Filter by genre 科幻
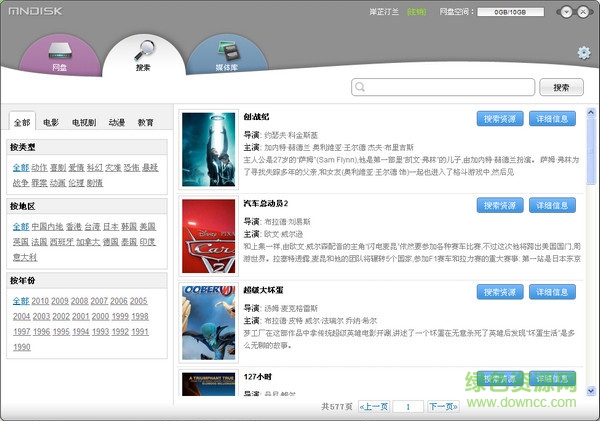 (94, 169)
